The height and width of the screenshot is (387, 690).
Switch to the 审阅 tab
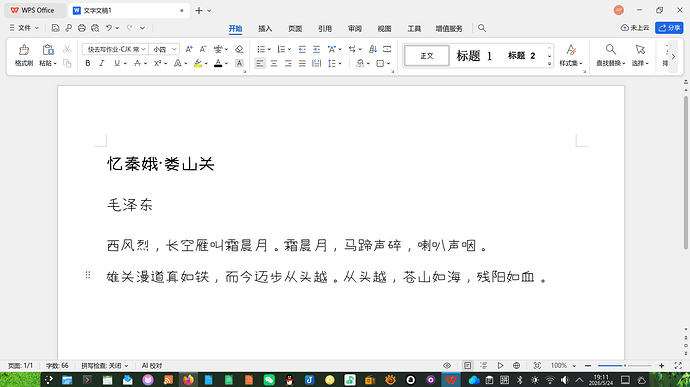tap(355, 29)
